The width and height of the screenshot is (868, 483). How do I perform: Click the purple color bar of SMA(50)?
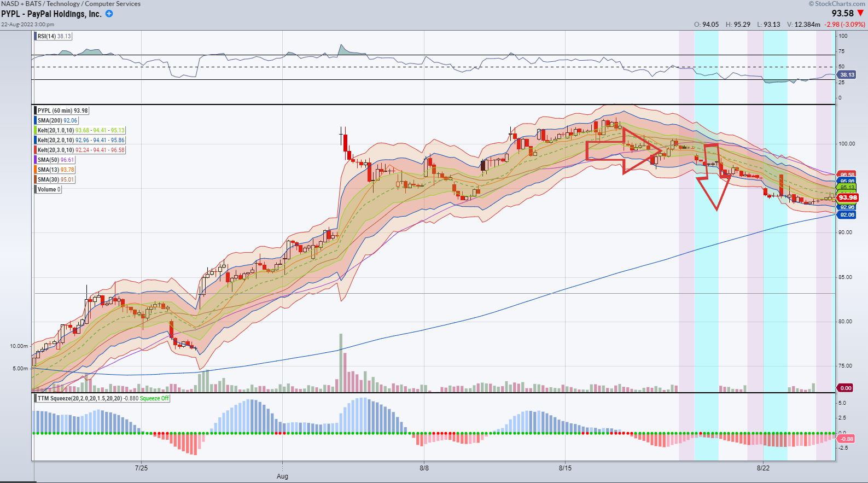click(x=36, y=160)
